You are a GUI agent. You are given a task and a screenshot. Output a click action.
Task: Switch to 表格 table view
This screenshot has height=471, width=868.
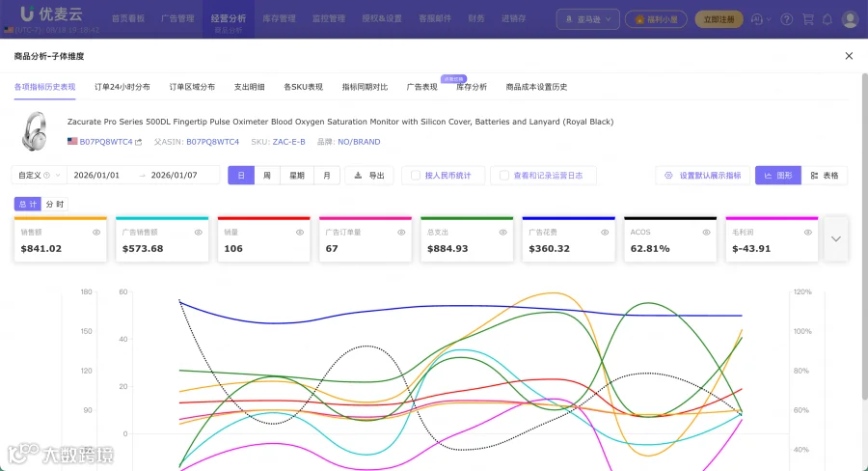(825, 175)
